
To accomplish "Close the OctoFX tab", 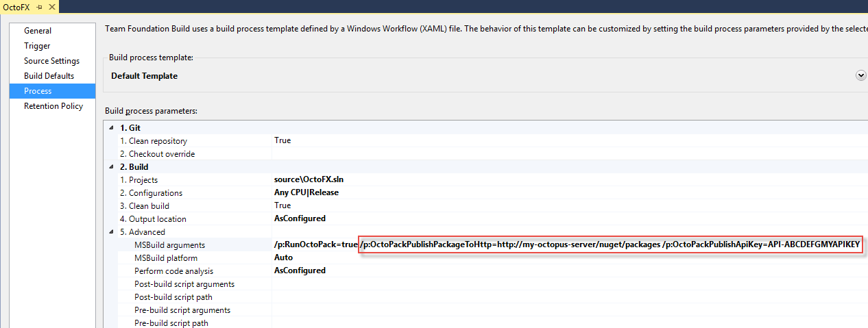I will (x=51, y=7).
